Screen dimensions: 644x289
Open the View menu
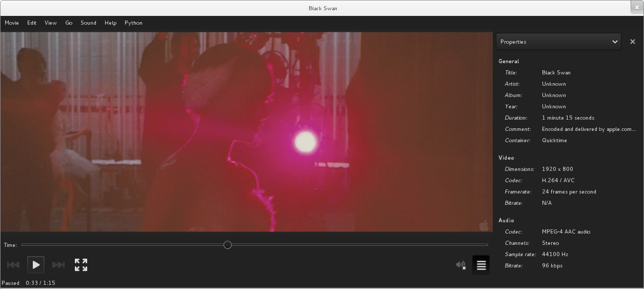[x=51, y=23]
